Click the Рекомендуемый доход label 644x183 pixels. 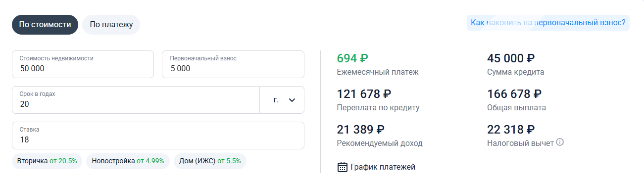click(x=380, y=143)
